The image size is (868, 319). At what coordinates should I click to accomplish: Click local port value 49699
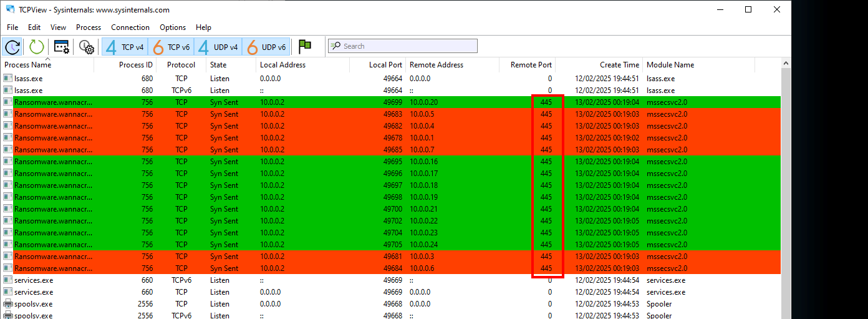393,102
